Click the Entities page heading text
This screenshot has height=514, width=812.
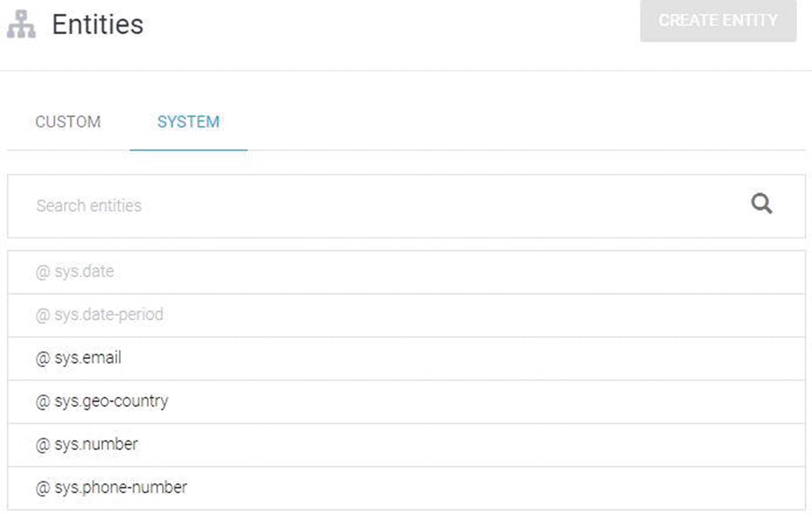point(98,25)
